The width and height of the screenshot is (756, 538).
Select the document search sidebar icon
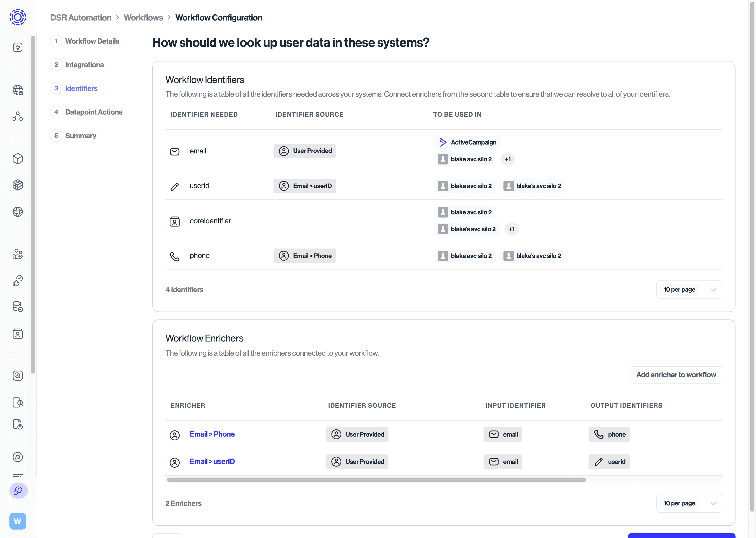coord(18,402)
